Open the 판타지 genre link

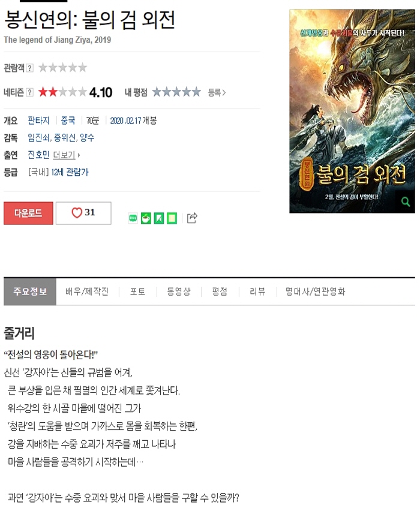click(x=39, y=121)
